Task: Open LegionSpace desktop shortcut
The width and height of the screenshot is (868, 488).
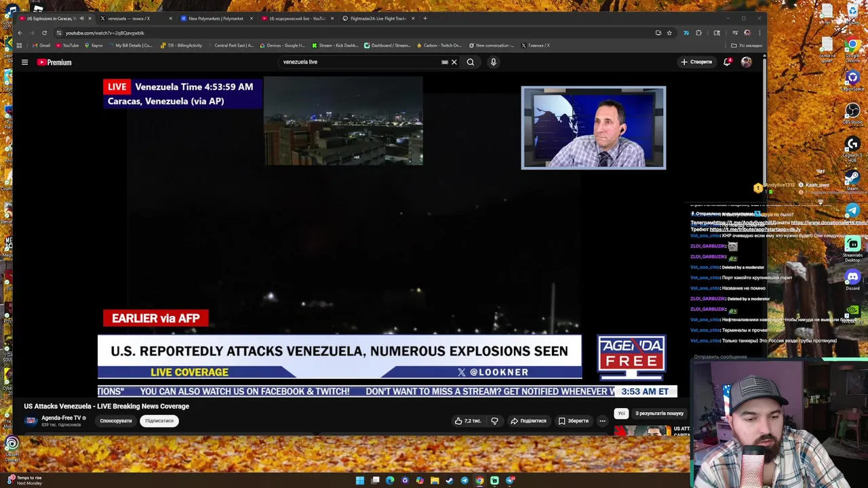Action: [x=852, y=80]
